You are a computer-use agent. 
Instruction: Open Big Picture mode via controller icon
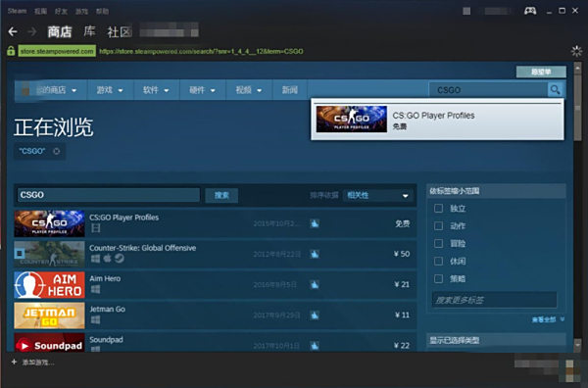click(530, 11)
